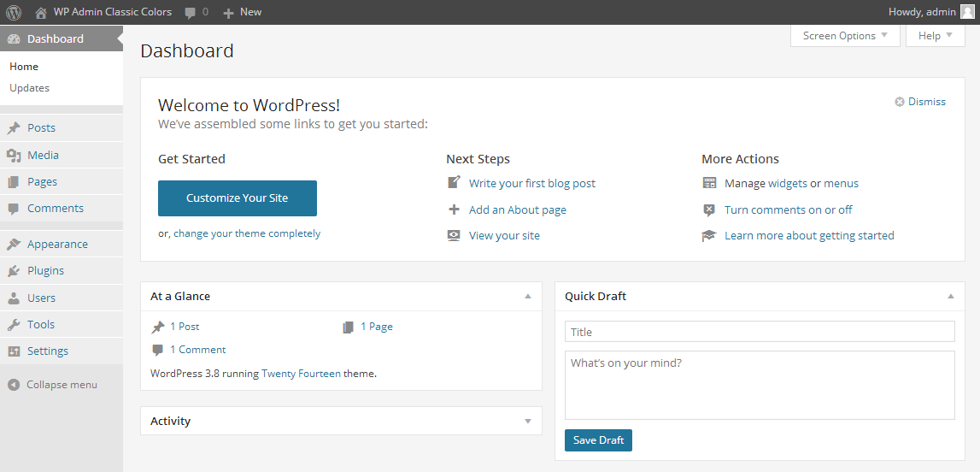Screen dimensions: 980x472
Task: Follow Turn comments on or off link
Action: coord(788,210)
